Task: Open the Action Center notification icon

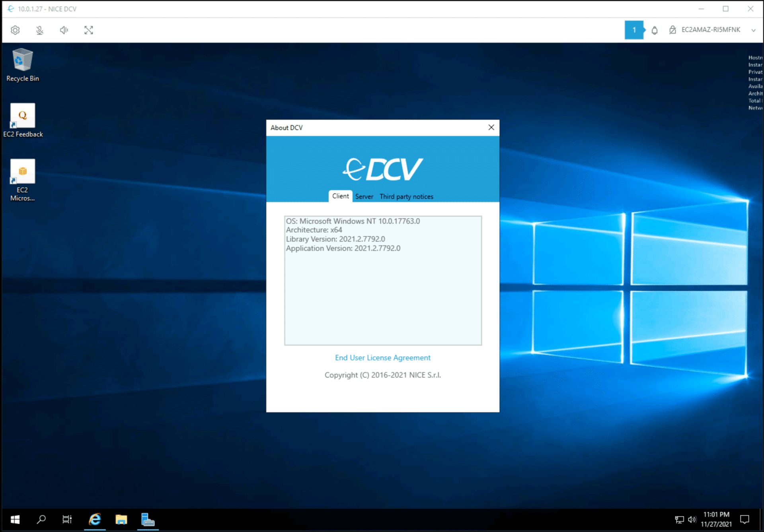Action: coord(745,519)
